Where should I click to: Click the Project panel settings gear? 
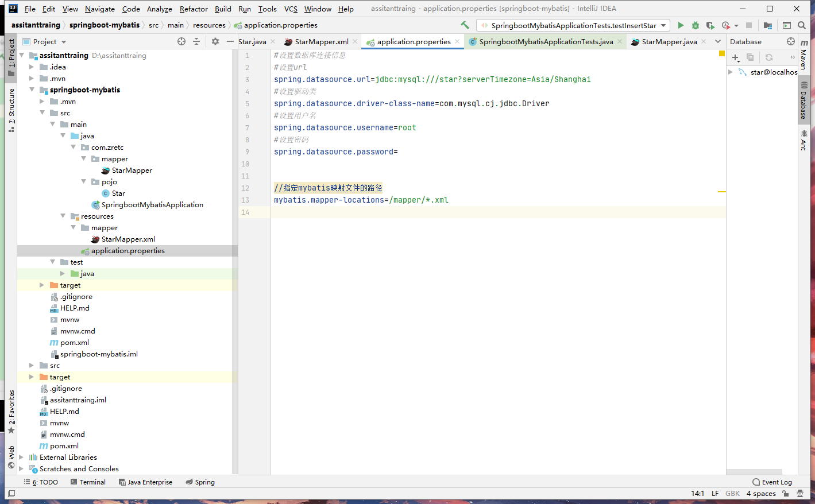(215, 41)
